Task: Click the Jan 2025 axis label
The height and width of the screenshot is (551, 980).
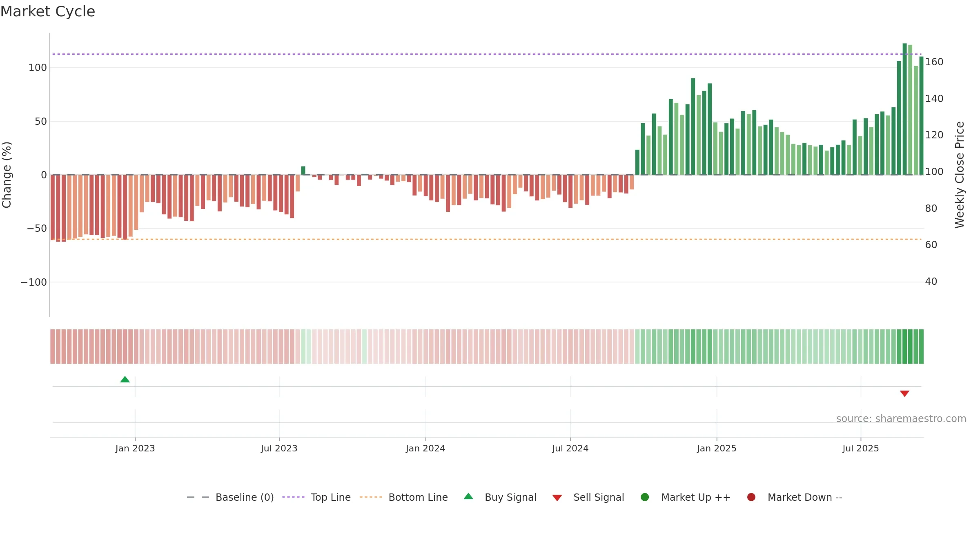Action: pyautogui.click(x=717, y=448)
